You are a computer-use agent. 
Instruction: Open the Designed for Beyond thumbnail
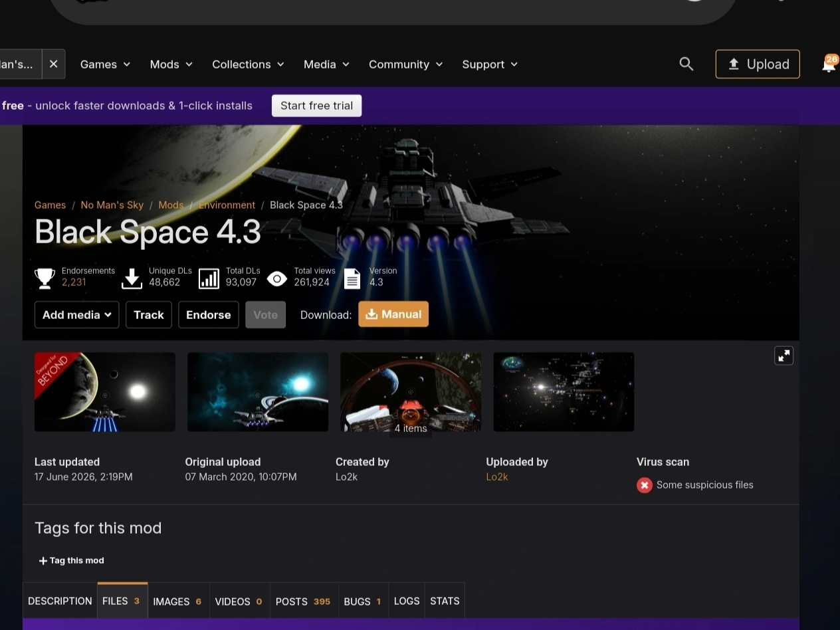[105, 392]
